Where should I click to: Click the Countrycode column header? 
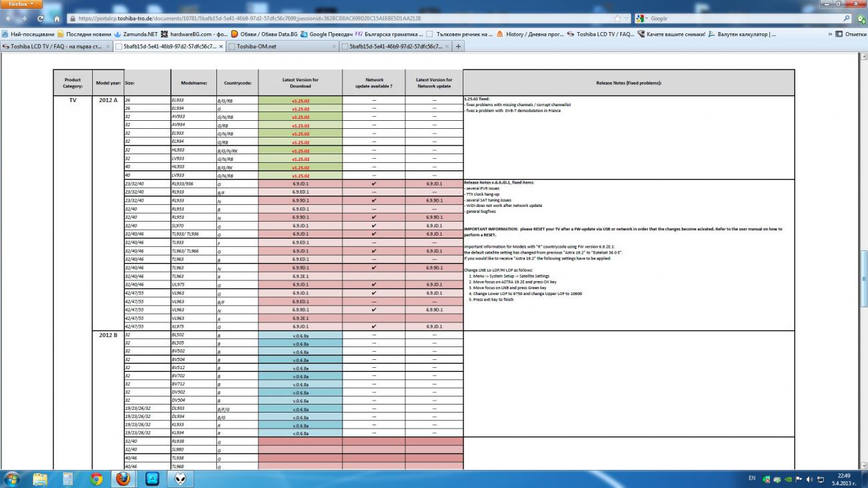(x=238, y=83)
